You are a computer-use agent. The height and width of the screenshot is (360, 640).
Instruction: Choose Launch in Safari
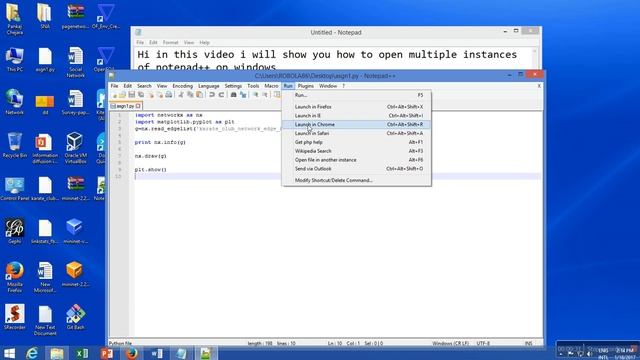tap(356, 133)
